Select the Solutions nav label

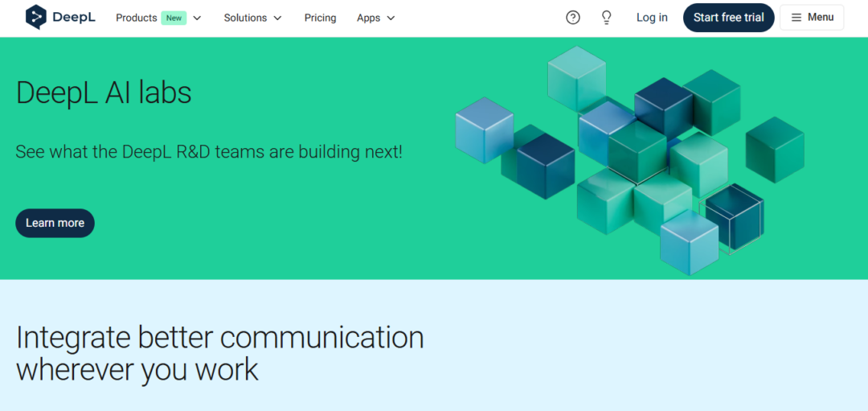pyautogui.click(x=245, y=18)
